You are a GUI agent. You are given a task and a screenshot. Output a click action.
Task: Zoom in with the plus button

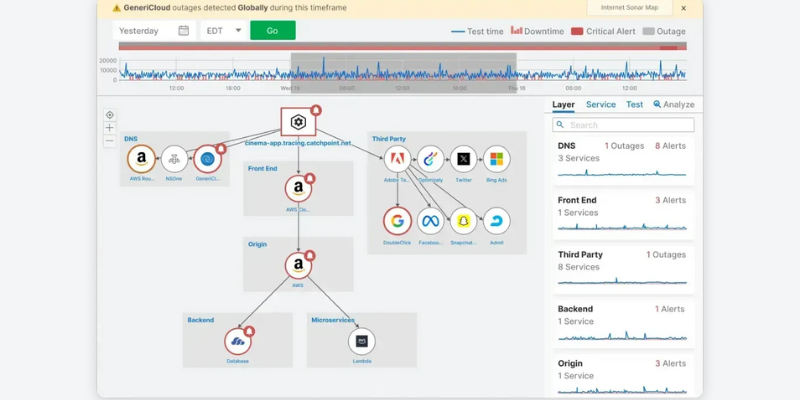pos(110,128)
